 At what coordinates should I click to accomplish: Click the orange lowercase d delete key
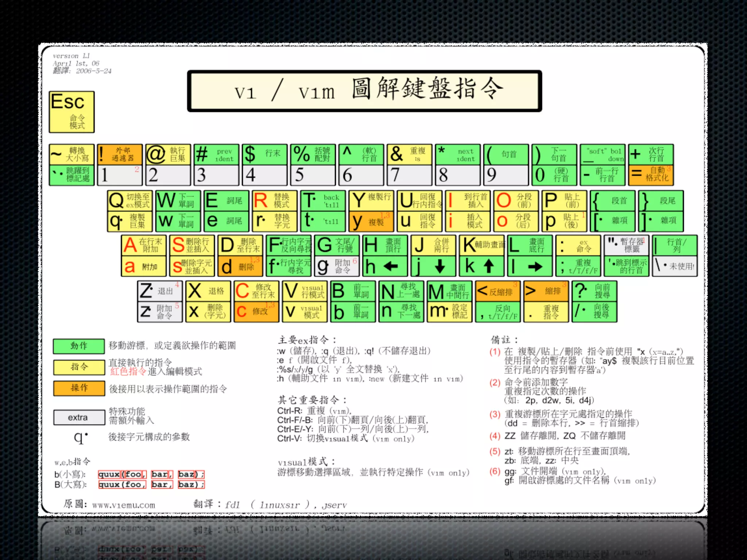(x=240, y=267)
